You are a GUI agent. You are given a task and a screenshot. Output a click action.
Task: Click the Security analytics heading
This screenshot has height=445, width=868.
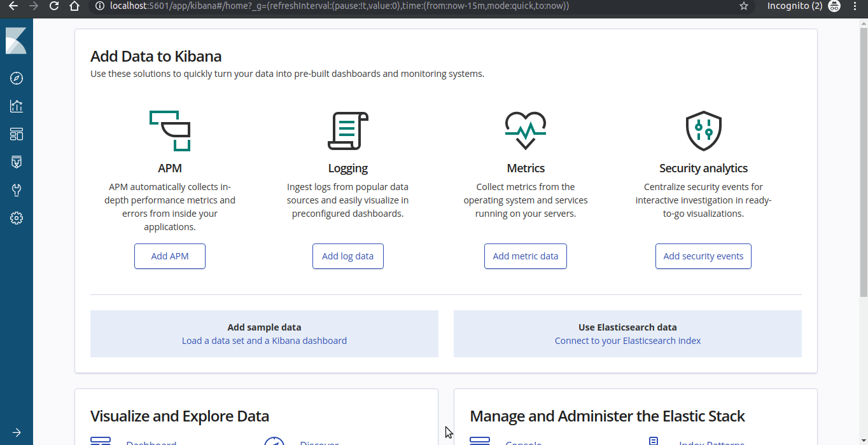703,168
